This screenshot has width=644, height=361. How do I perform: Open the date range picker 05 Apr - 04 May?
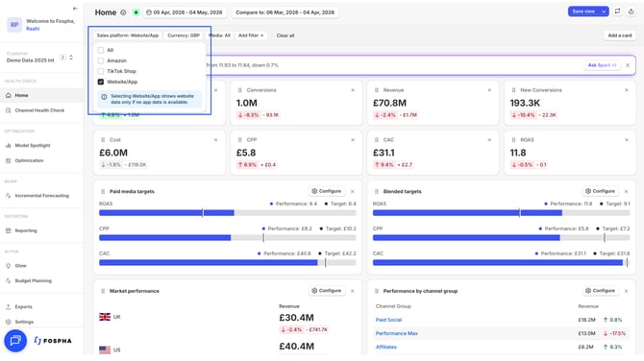[184, 12]
